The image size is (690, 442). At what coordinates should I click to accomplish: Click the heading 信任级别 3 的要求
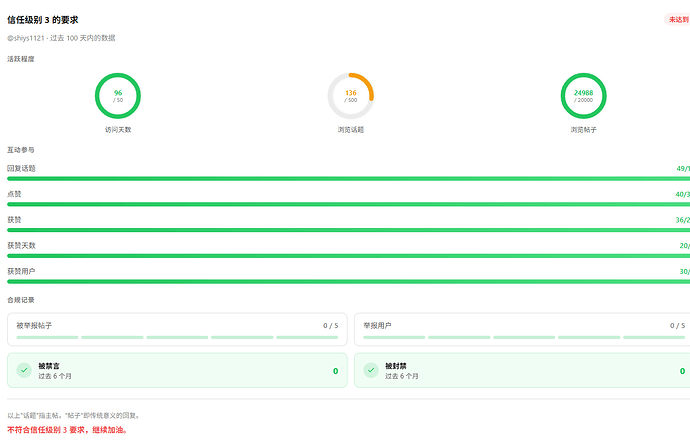point(43,20)
